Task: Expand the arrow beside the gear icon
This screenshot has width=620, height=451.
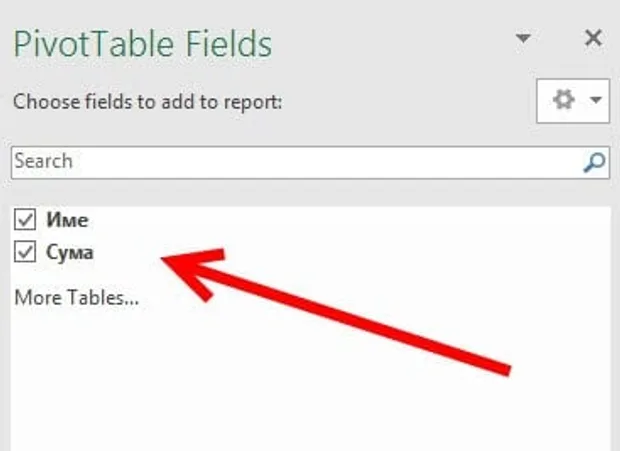Action: click(596, 100)
